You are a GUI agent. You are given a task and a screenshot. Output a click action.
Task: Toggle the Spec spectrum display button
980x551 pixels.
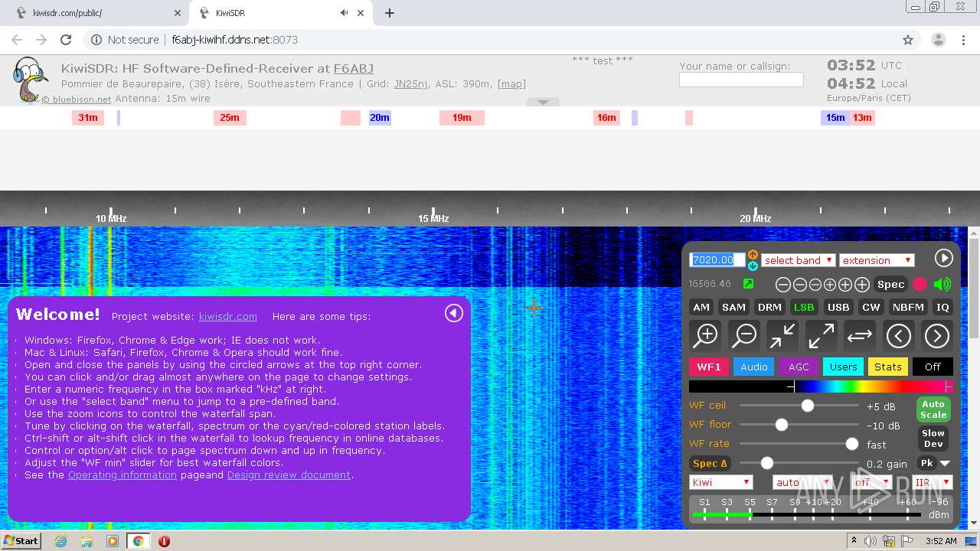890,284
